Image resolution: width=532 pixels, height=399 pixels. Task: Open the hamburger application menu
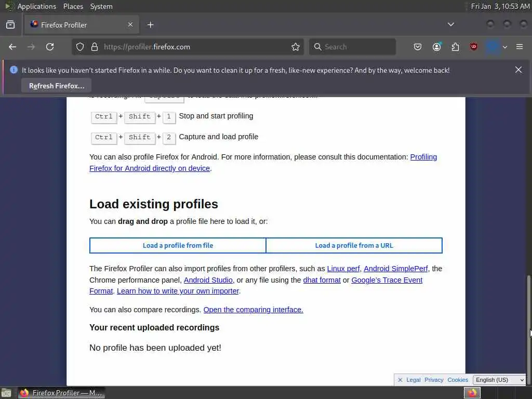pyautogui.click(x=520, y=47)
